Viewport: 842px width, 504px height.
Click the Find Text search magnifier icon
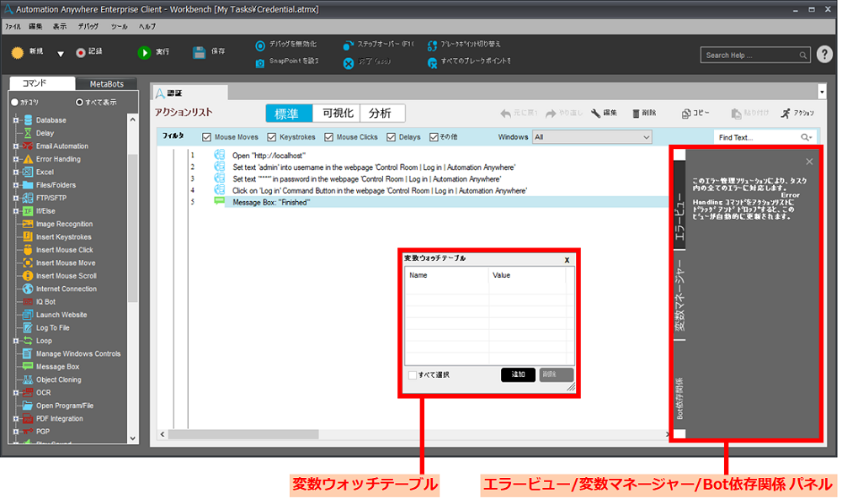point(806,137)
